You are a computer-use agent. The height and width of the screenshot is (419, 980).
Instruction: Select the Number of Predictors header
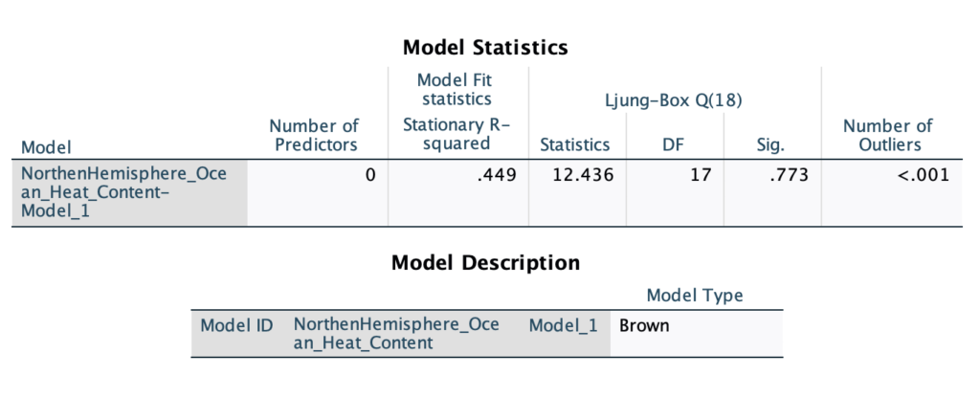point(316,136)
